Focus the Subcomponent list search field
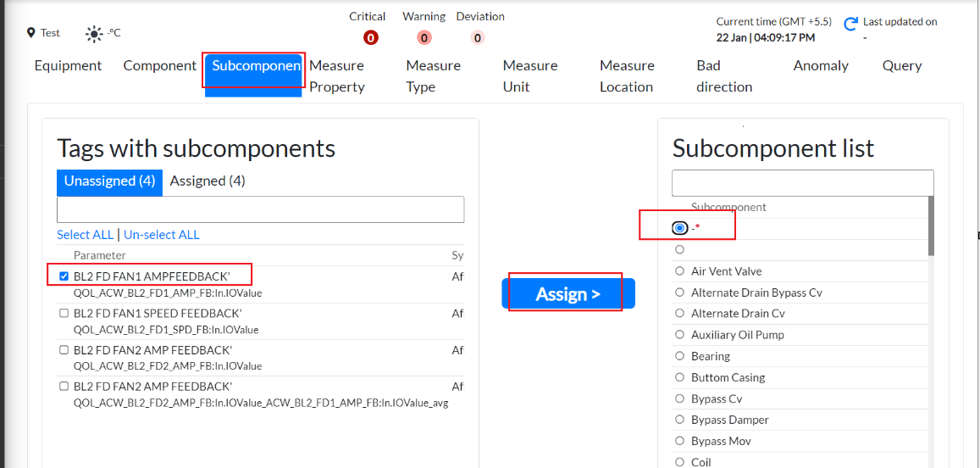The height and width of the screenshot is (468, 980). (802, 183)
